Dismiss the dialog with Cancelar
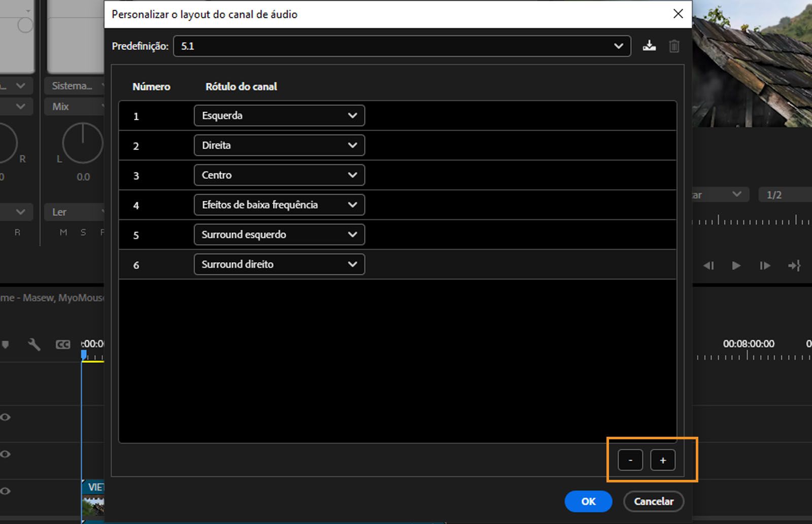Image resolution: width=812 pixels, height=524 pixels. (x=653, y=501)
